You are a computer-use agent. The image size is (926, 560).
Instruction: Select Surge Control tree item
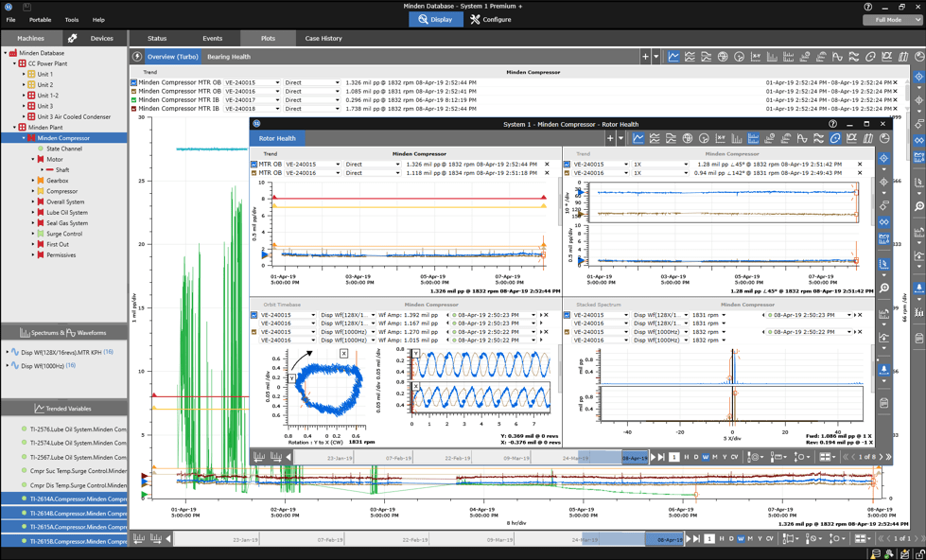point(64,234)
